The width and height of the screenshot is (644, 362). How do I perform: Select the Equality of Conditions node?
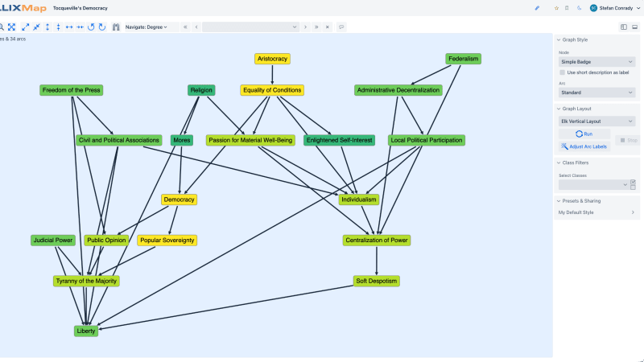(272, 90)
